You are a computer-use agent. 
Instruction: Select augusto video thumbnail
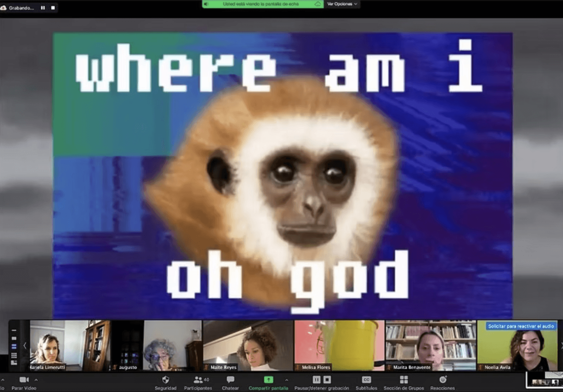156,345
